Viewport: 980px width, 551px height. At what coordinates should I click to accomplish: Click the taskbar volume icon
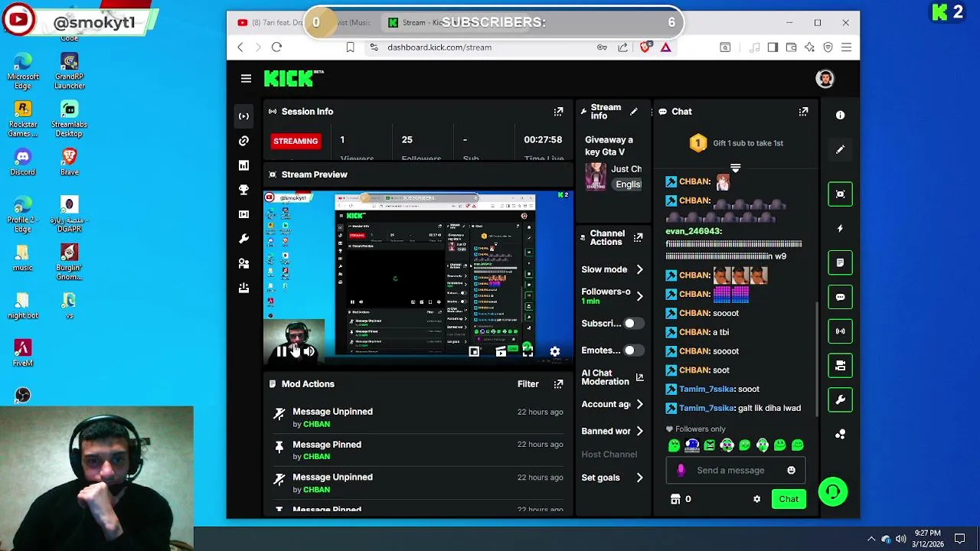point(901,539)
